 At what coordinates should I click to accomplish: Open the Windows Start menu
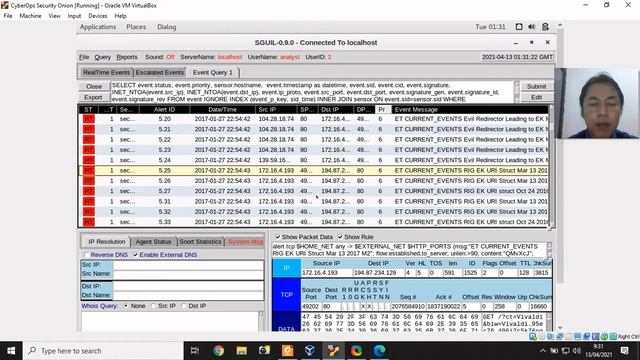click(x=11, y=351)
